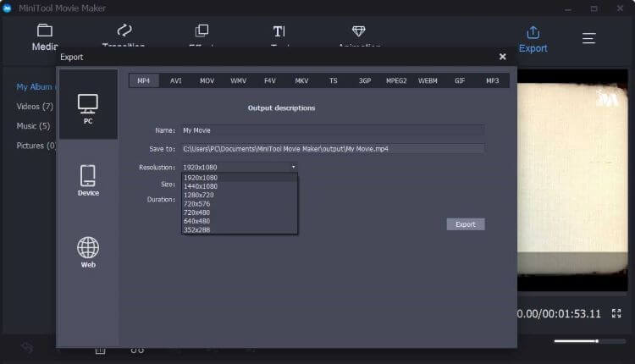Choose 640x480 from resolution list
Viewport: 635px width, 364px height.
pos(240,221)
